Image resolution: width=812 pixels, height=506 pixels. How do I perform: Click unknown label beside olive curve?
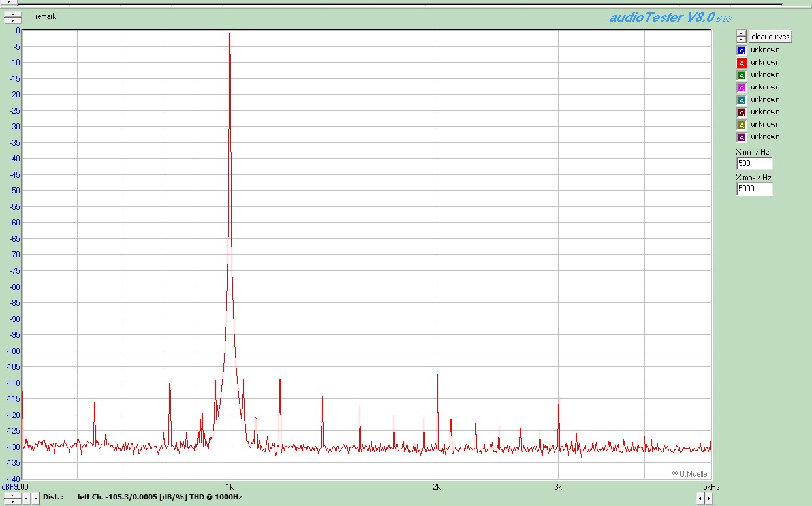point(765,125)
